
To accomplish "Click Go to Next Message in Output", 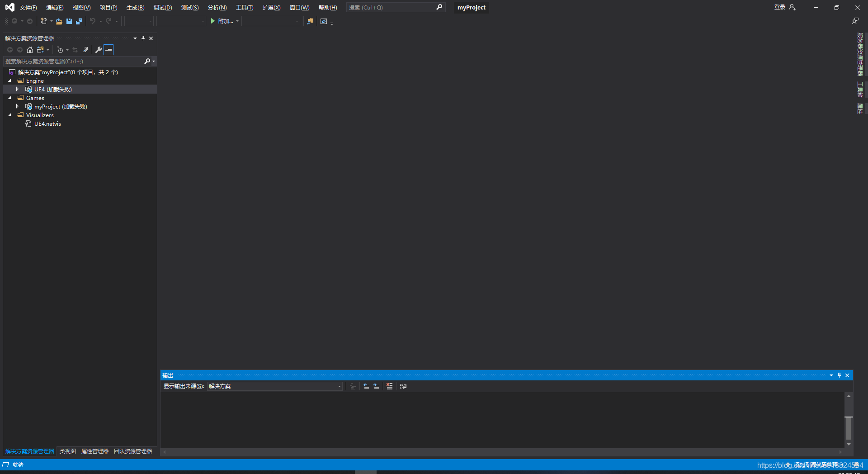I will (376, 386).
